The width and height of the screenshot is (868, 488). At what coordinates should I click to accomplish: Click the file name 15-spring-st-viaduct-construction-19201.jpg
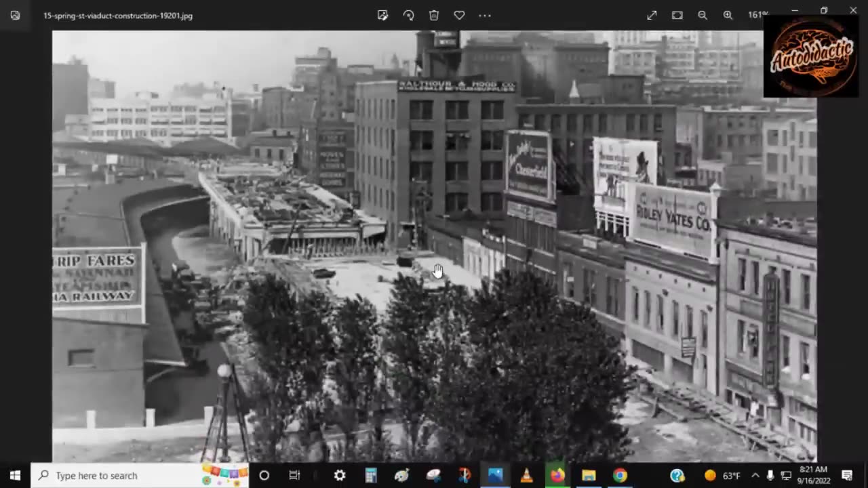click(x=118, y=16)
